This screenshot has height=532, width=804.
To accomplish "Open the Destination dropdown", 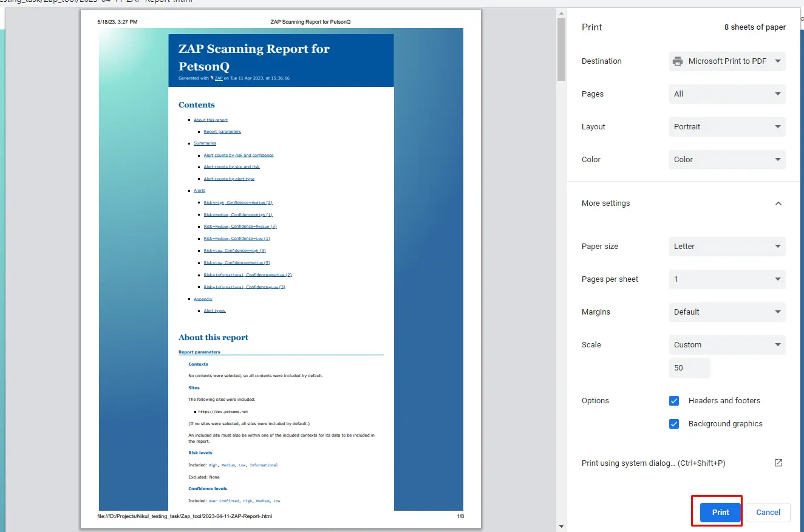I will coord(727,61).
